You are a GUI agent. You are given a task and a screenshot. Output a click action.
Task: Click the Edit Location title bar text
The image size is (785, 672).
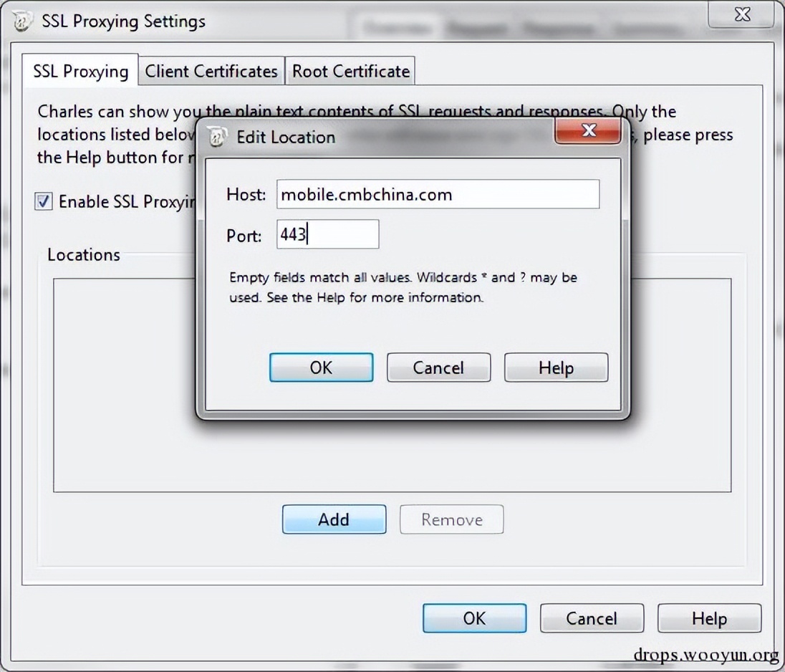pyautogui.click(x=286, y=137)
